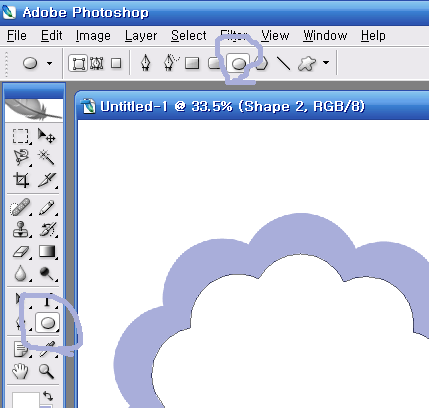Pick the Crop tool

click(21, 180)
